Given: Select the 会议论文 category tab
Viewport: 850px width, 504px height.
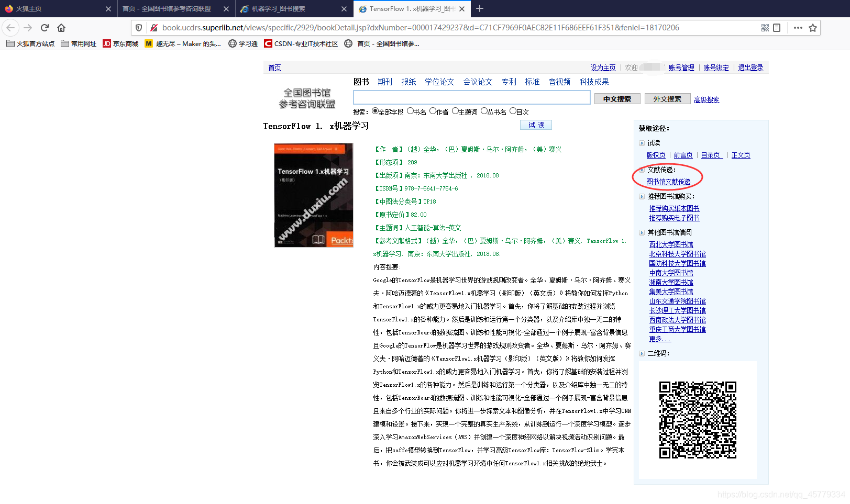Looking at the screenshot, I should pyautogui.click(x=478, y=82).
